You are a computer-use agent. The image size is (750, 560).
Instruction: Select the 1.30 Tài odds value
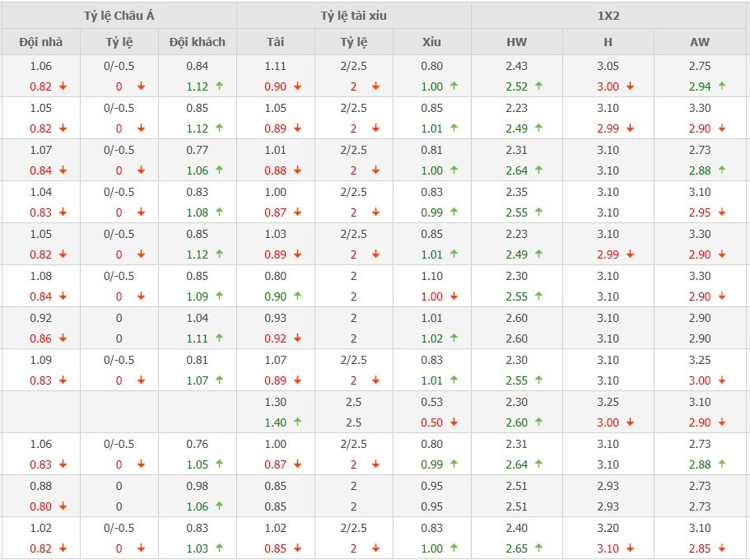pos(276,402)
